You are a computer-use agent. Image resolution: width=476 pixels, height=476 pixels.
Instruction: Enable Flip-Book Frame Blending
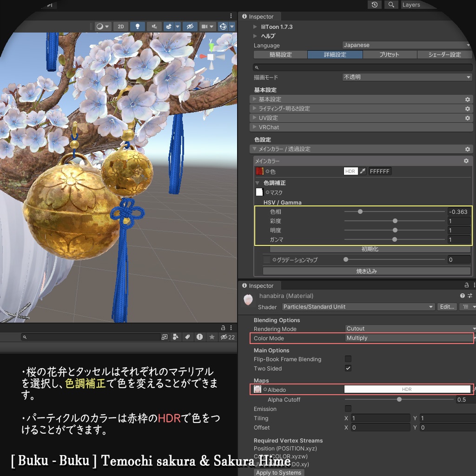(x=348, y=359)
